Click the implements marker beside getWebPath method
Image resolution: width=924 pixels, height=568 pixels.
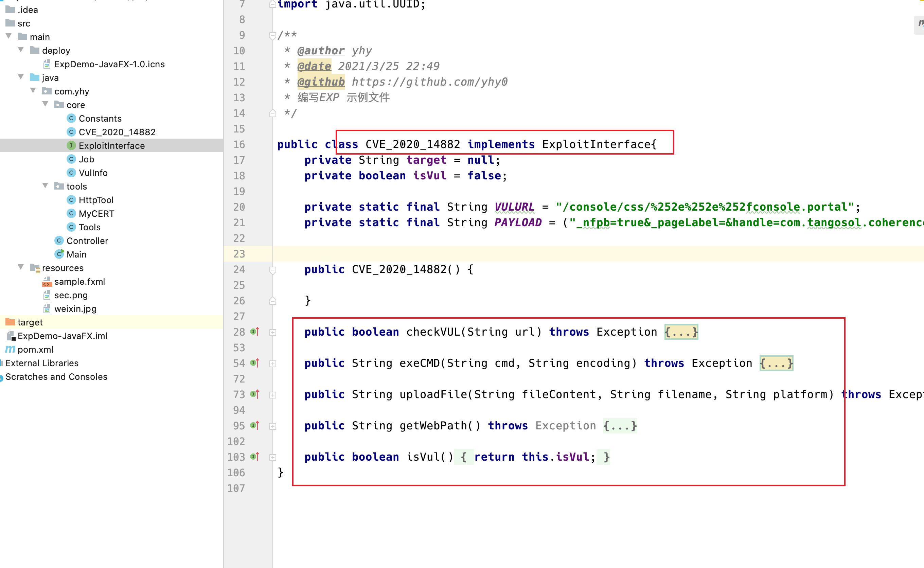point(255,425)
